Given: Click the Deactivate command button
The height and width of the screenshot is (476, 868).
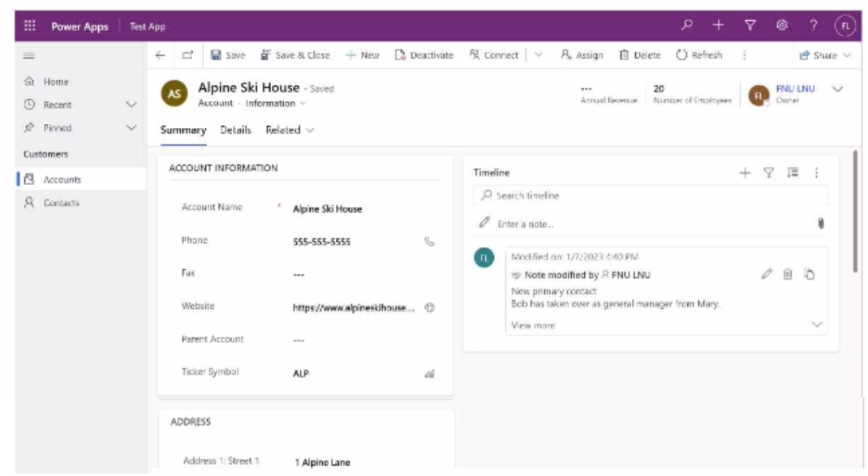Looking at the screenshot, I should pos(424,55).
